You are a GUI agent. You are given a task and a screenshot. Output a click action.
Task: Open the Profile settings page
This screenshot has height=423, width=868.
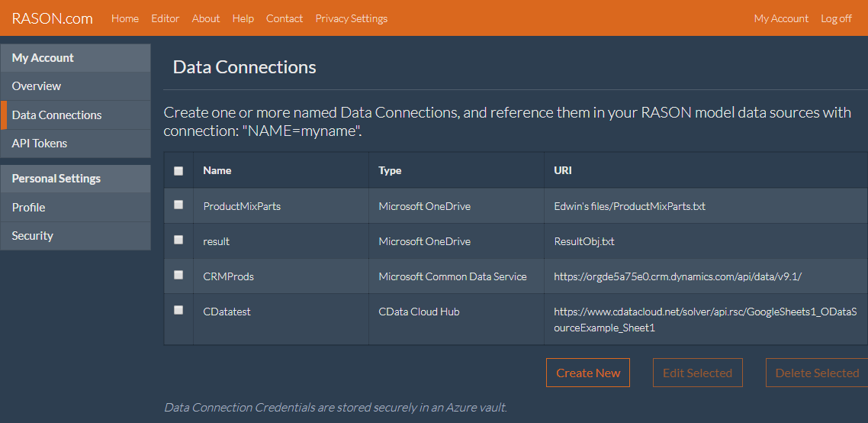[x=29, y=208]
